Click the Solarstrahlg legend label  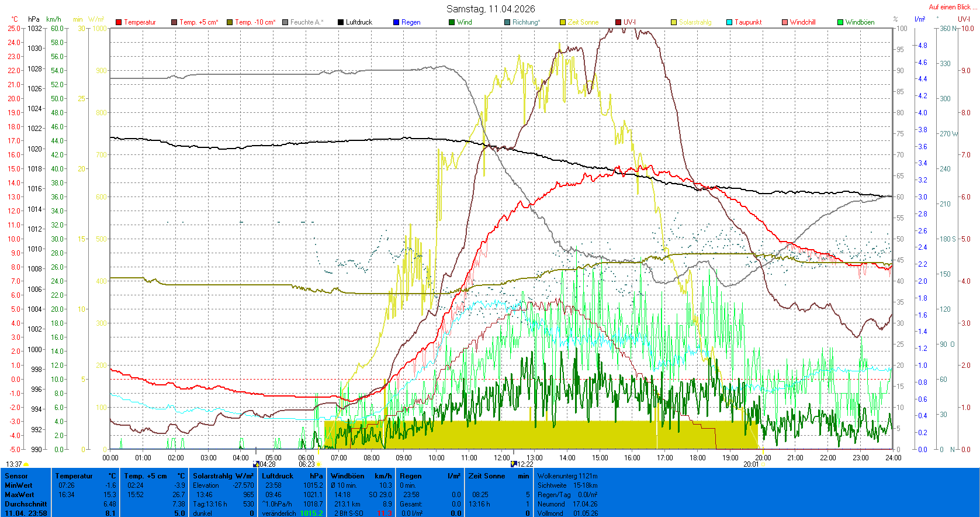(x=695, y=22)
